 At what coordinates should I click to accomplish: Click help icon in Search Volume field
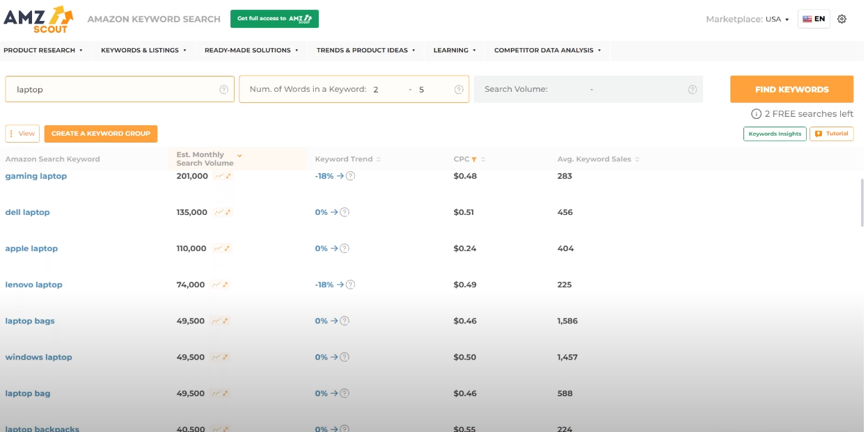tap(693, 90)
